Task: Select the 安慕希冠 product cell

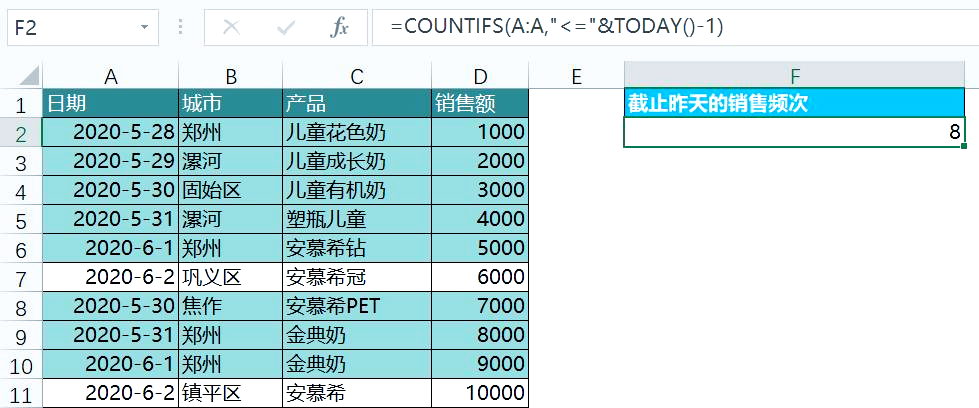Action: click(x=357, y=277)
